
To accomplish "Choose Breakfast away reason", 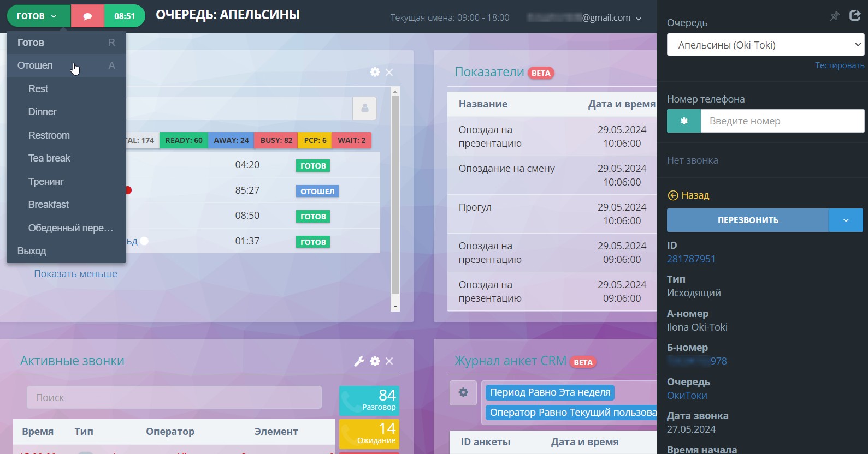I will point(66,205).
